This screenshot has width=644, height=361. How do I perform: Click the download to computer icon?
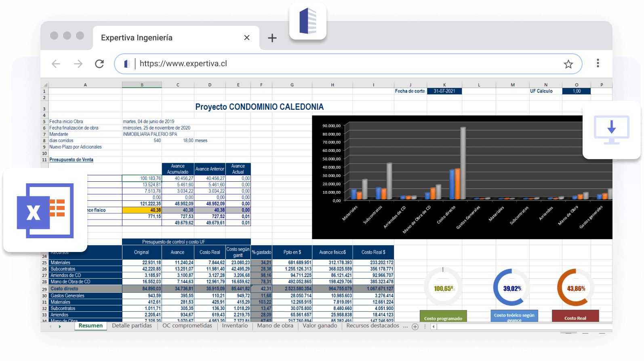[611, 130]
